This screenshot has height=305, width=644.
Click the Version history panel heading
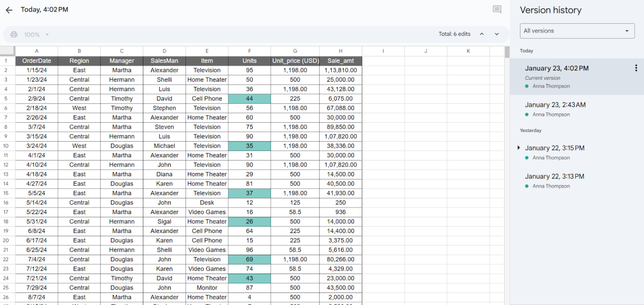[551, 10]
